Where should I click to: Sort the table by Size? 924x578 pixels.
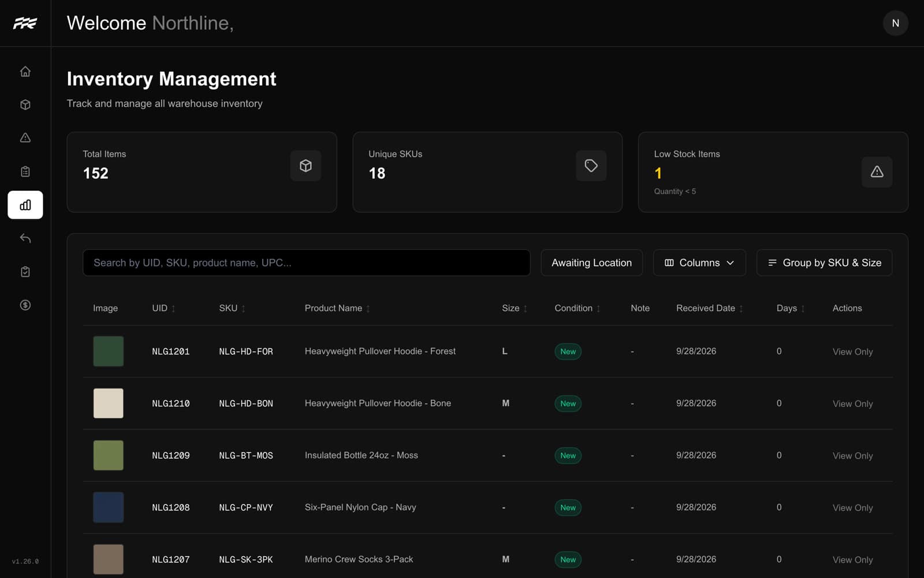pyautogui.click(x=515, y=308)
